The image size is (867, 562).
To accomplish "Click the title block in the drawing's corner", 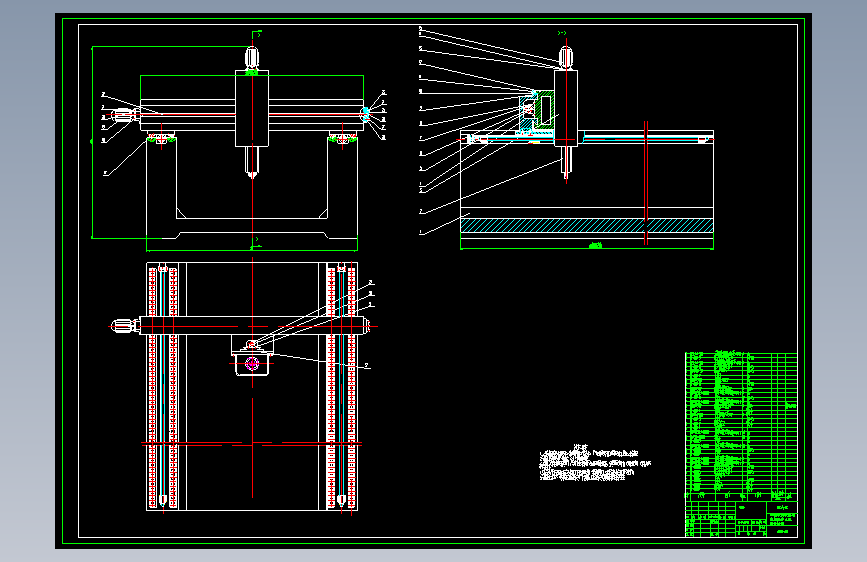I will (x=741, y=519).
